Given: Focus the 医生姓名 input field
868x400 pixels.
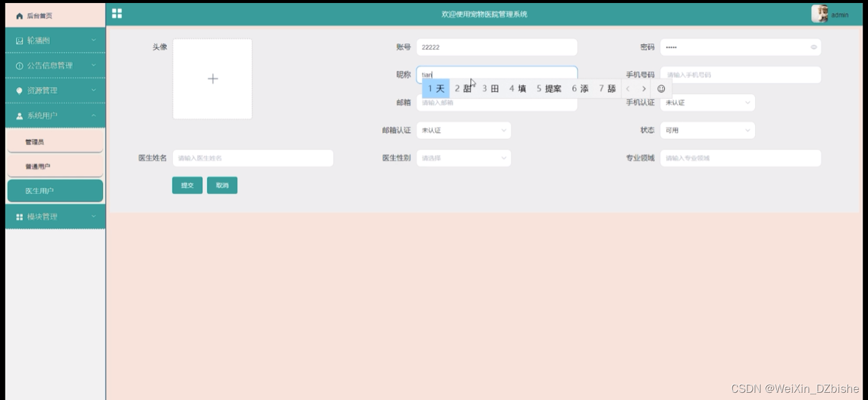Looking at the screenshot, I should (253, 158).
